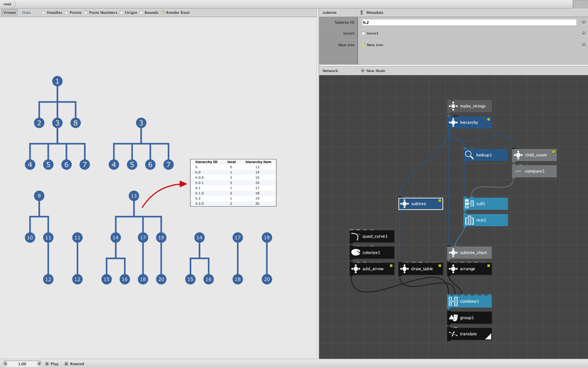
Task: Click the draw_table node icon
Action: click(405, 269)
